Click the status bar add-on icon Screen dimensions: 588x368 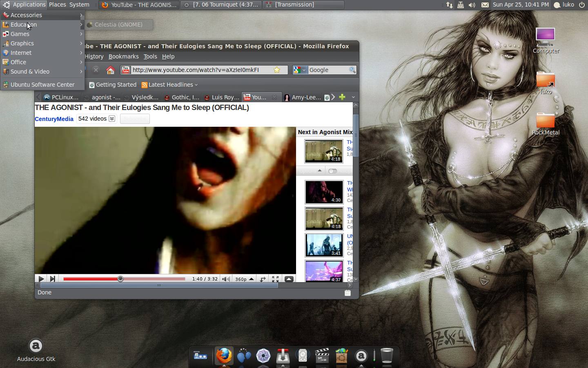click(x=347, y=293)
